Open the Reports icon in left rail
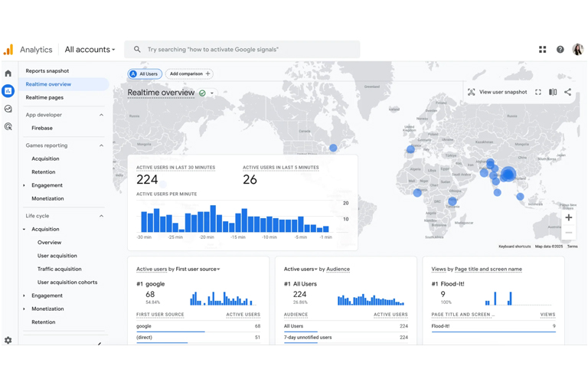 (8, 91)
